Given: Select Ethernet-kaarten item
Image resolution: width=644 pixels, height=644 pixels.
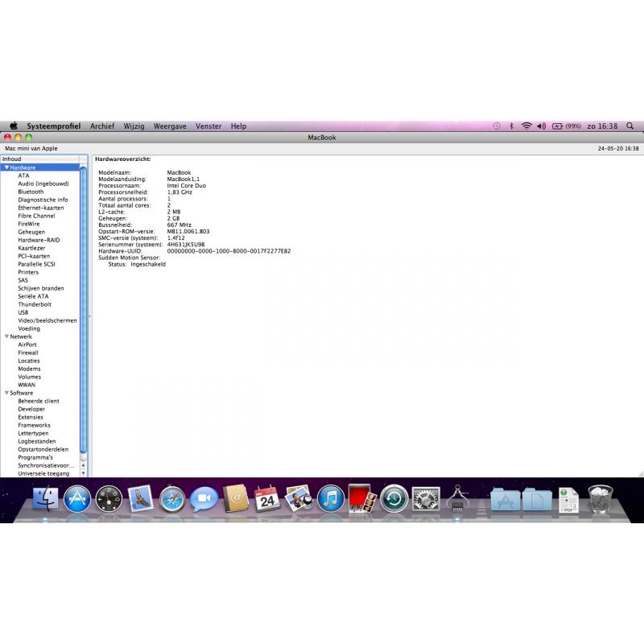Looking at the screenshot, I should tap(41, 208).
